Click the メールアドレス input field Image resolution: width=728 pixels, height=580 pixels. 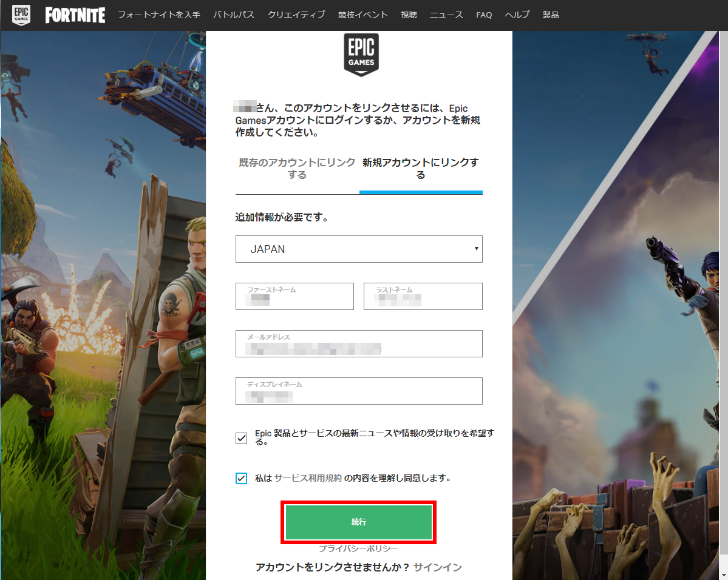[359, 343]
